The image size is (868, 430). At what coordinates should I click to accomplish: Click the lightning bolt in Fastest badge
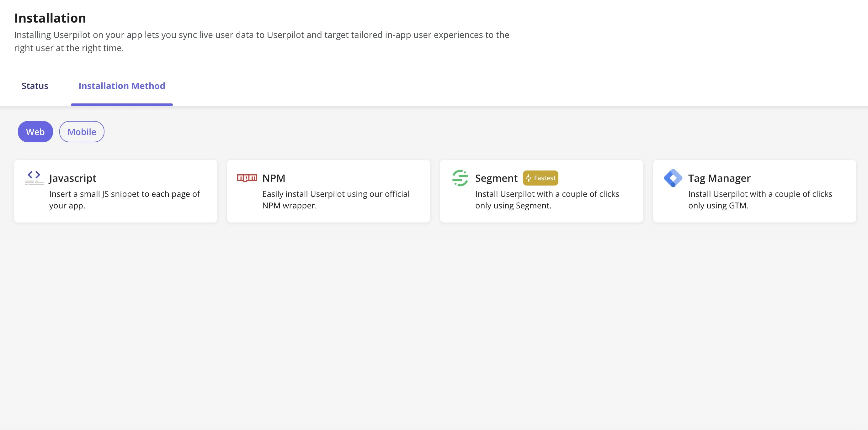528,178
